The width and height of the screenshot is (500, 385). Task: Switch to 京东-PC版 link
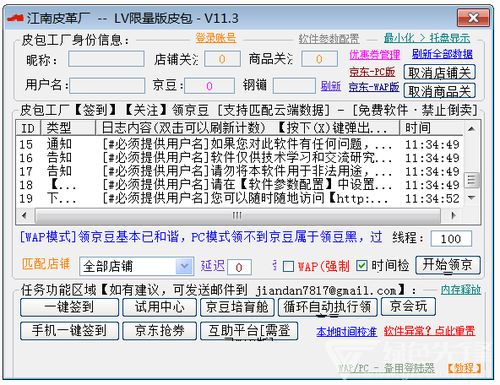372,72
